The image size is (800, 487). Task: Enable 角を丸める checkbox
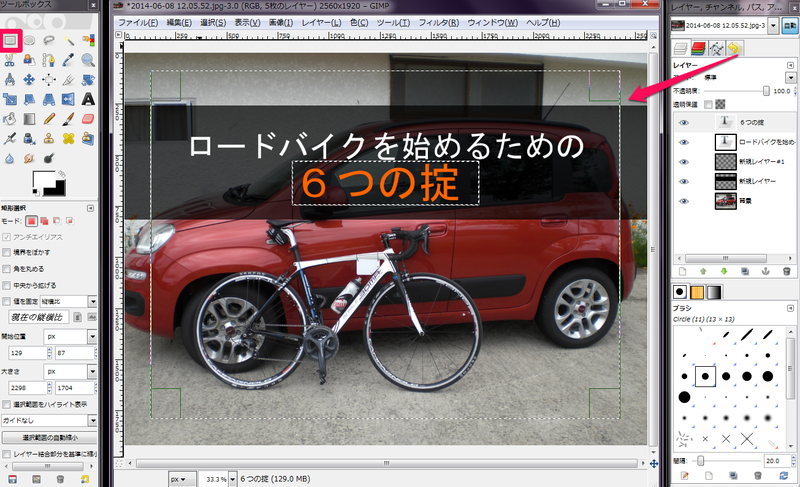click(x=7, y=269)
